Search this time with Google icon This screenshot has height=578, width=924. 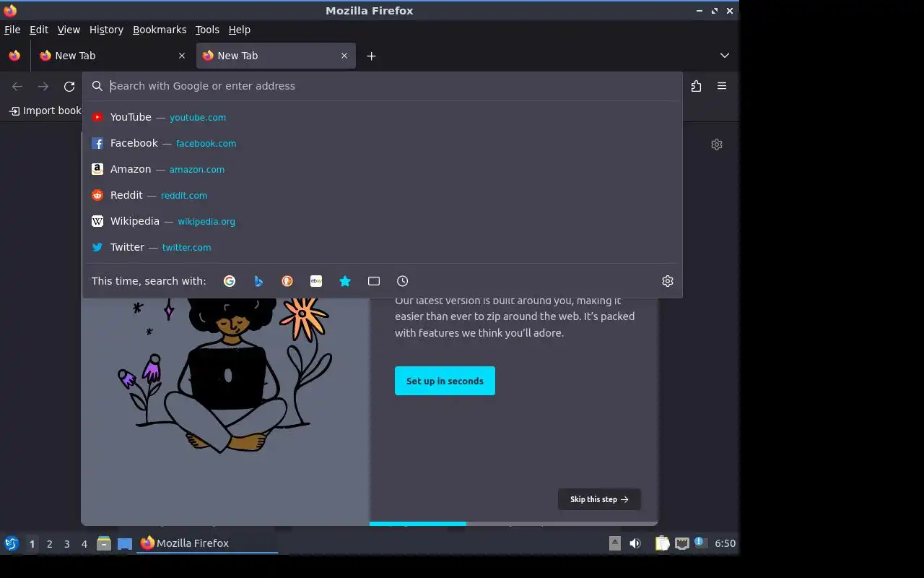230,281
